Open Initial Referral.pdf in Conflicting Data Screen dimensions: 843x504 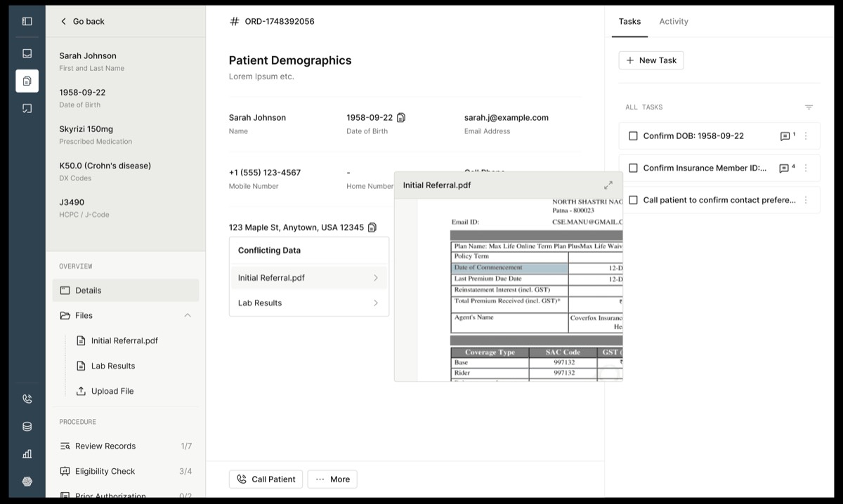point(309,278)
